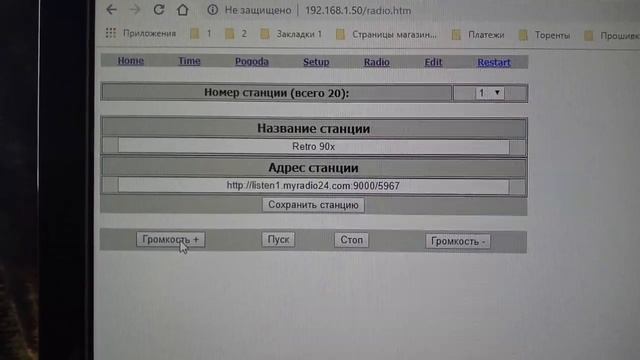Click the browser forward arrow
Screen dimensions: 640x360
tap(135, 9)
